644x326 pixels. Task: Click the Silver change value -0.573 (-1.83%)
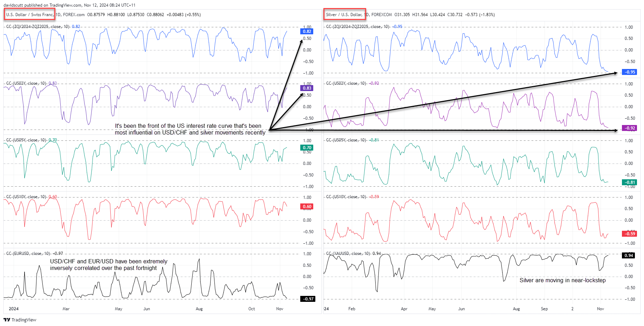coord(480,15)
